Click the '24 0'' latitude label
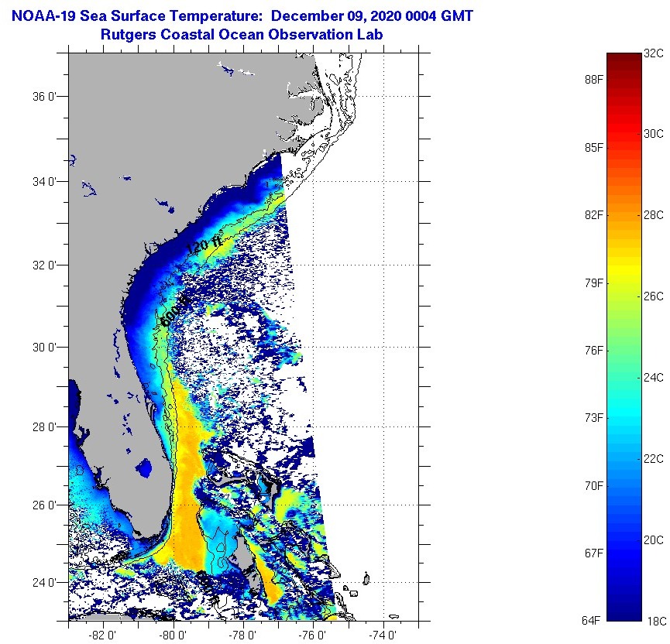670x644 pixels. click(x=44, y=583)
